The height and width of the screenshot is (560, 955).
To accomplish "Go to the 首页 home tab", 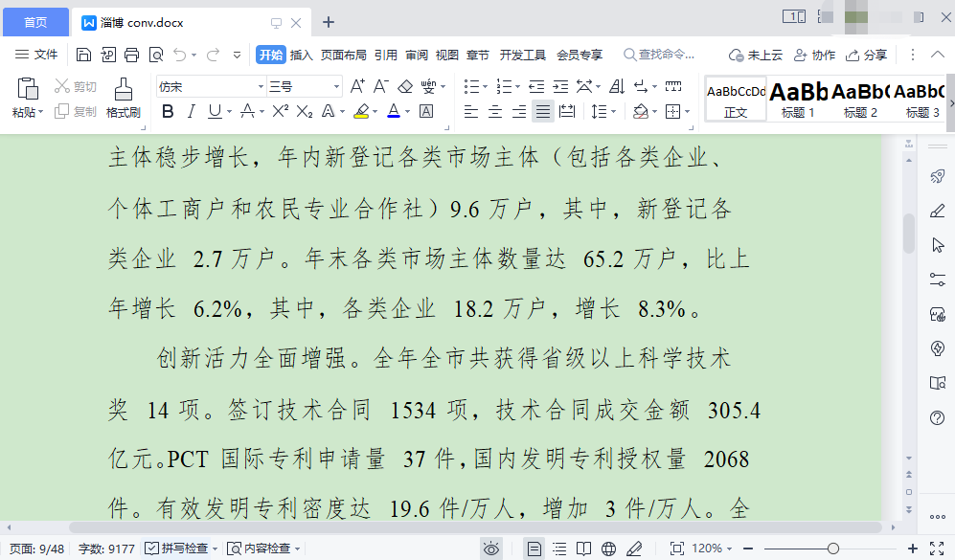I will point(35,23).
